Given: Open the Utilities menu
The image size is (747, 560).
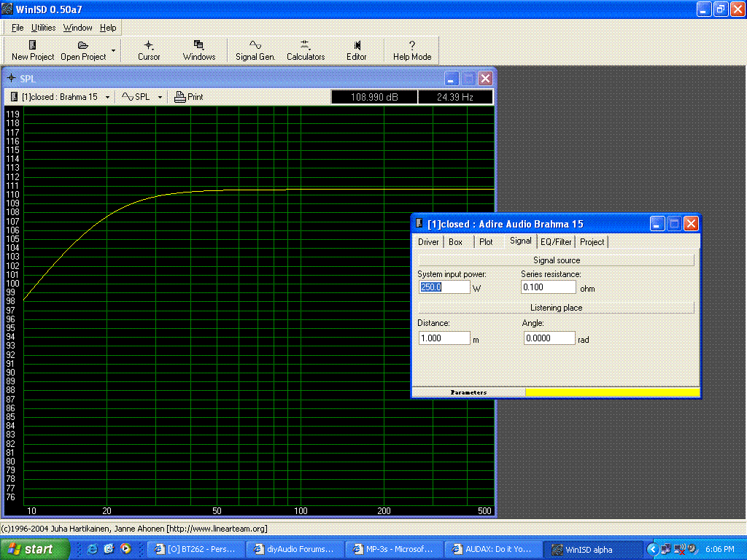Looking at the screenshot, I should pos(43,28).
